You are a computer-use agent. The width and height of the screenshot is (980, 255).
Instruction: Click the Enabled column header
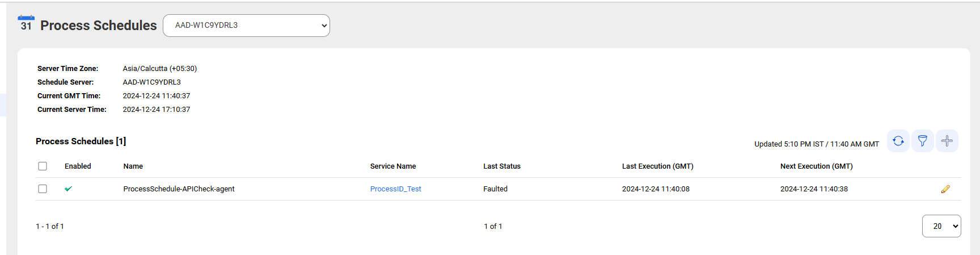coord(78,166)
